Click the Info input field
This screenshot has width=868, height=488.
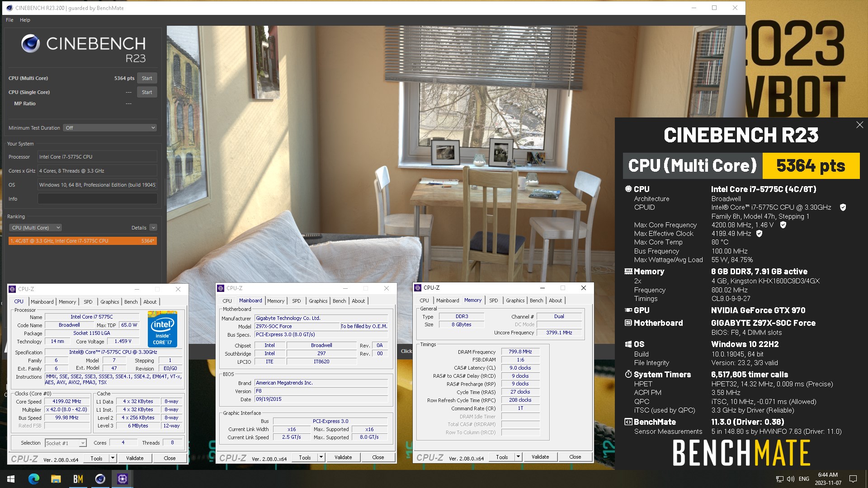pos(97,199)
